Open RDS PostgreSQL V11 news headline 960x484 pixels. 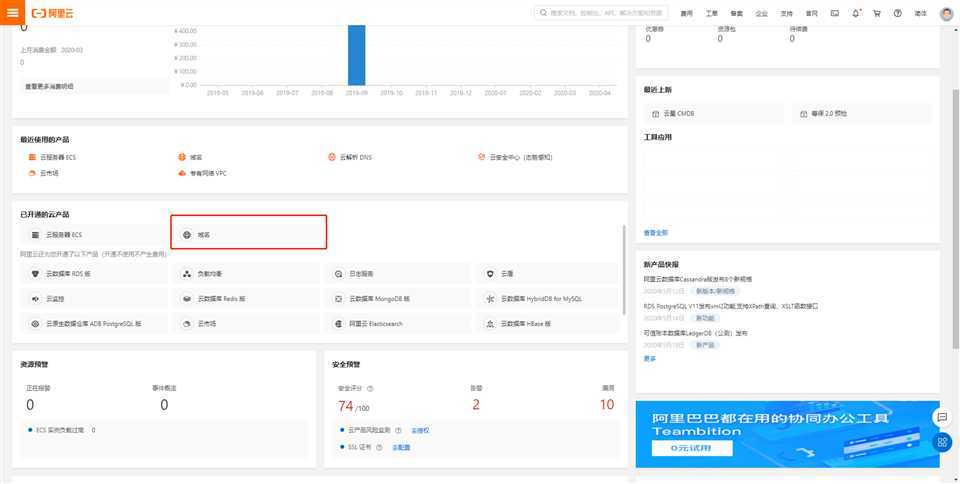pyautogui.click(x=730, y=306)
